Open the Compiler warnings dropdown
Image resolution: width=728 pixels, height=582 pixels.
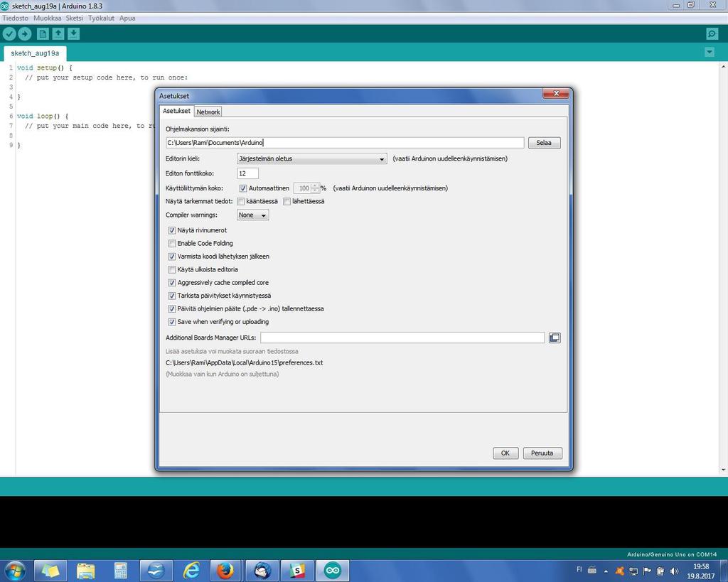tap(252, 215)
